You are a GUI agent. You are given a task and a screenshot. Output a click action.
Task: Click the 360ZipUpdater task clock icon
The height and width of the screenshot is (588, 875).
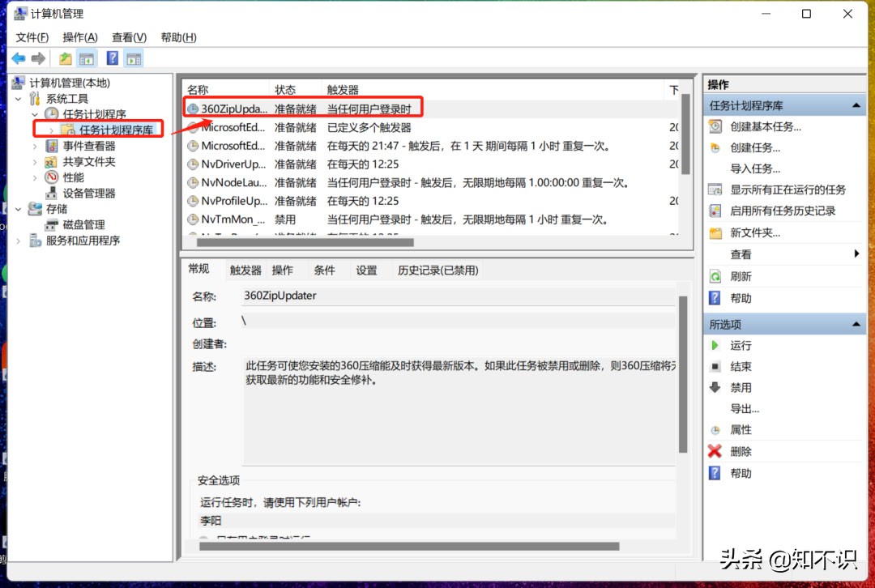point(193,109)
